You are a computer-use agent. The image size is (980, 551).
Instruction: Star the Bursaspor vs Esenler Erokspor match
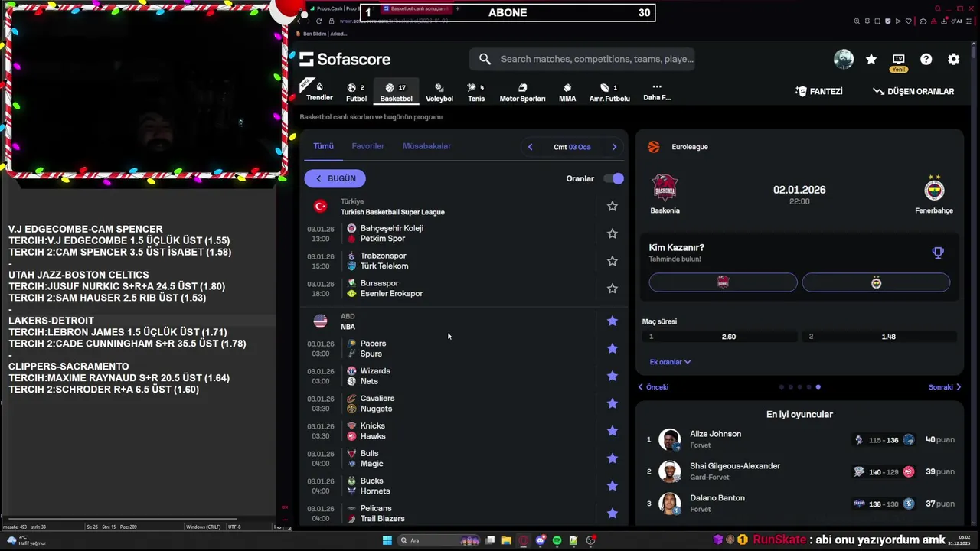point(612,289)
